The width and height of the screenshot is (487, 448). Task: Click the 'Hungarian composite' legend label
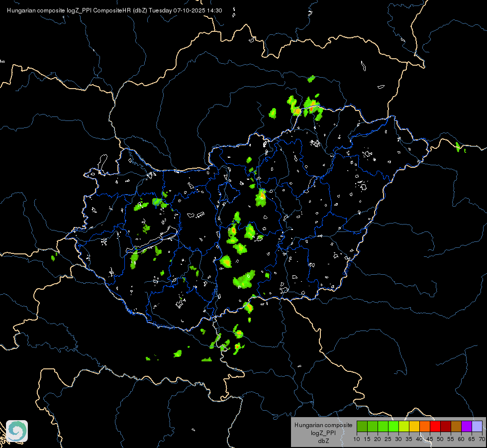323,425
